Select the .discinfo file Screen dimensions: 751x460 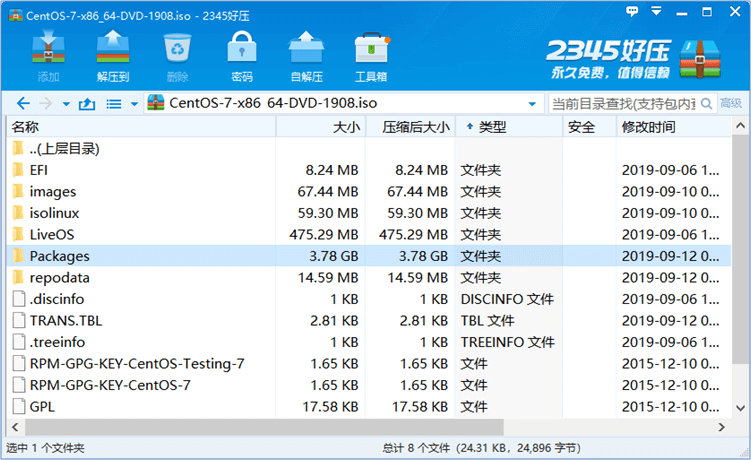pyautogui.click(x=369, y=299)
